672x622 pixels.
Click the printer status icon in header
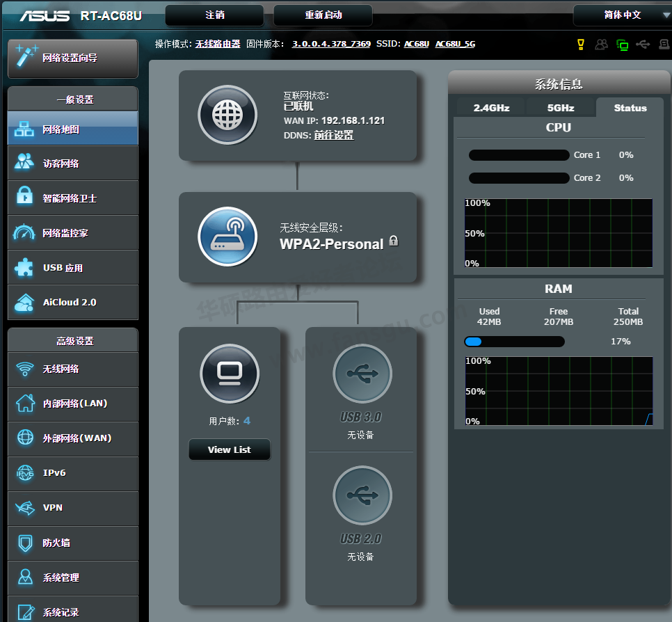pyautogui.click(x=664, y=44)
